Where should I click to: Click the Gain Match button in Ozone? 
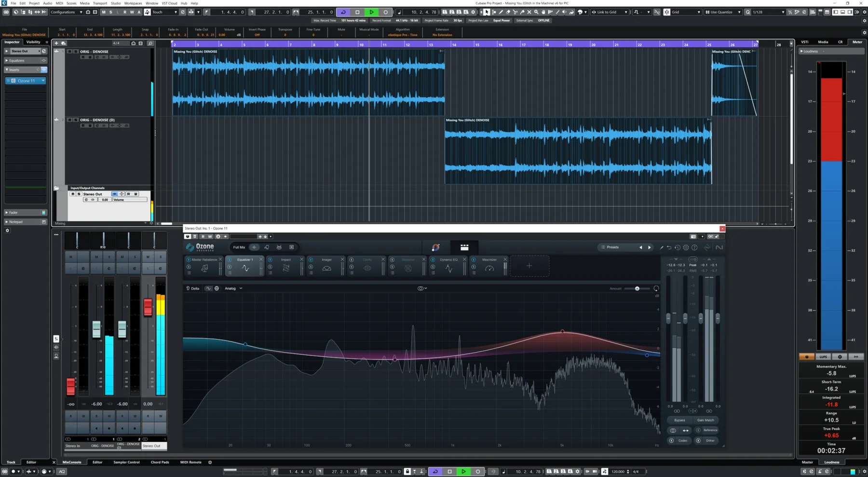point(705,420)
